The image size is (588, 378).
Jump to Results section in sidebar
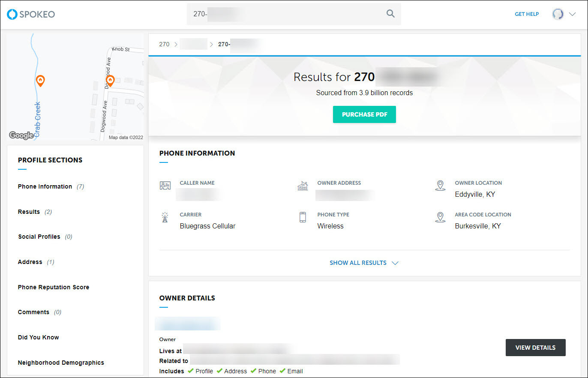(35, 212)
